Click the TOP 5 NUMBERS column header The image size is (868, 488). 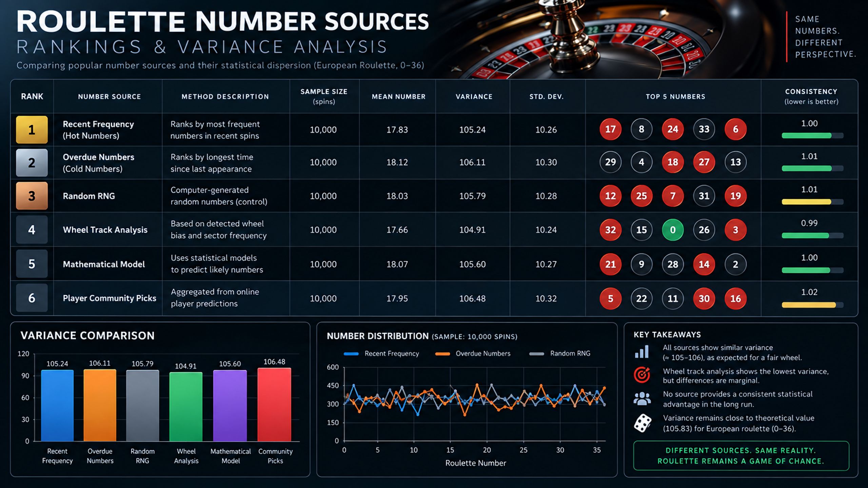point(675,97)
